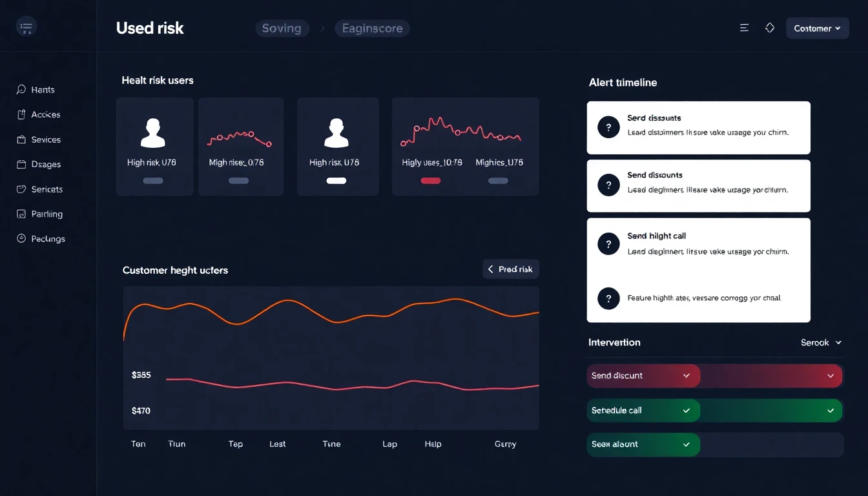Toggle the white pill under third High risk card
This screenshot has width=868, height=496.
(336, 181)
